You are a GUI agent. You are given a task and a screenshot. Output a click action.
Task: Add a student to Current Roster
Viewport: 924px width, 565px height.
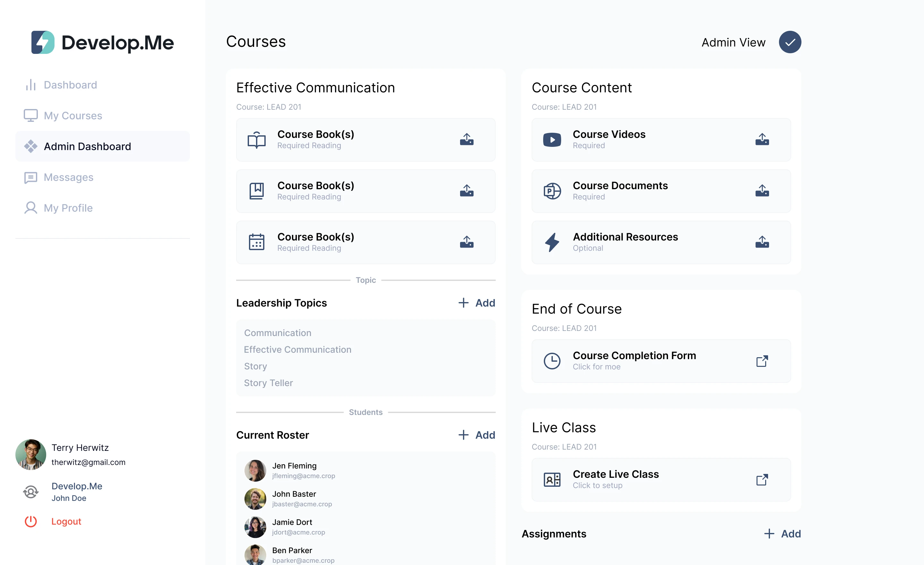(x=477, y=435)
